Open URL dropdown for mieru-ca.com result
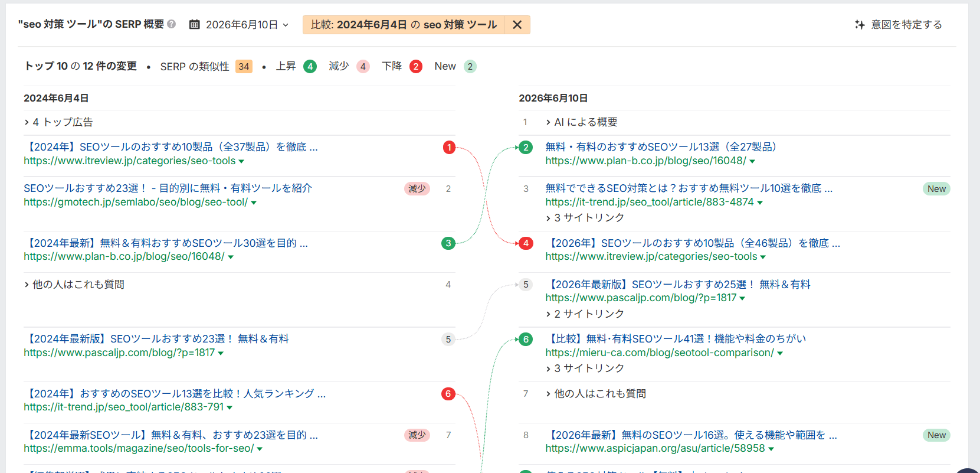Viewport: 980px width, 473px height. [x=780, y=353]
